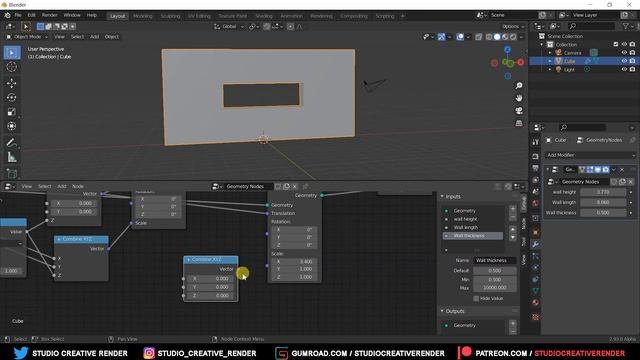Collapse the Outputs panel
Viewport: 640px width, 360px height.
coord(442,311)
